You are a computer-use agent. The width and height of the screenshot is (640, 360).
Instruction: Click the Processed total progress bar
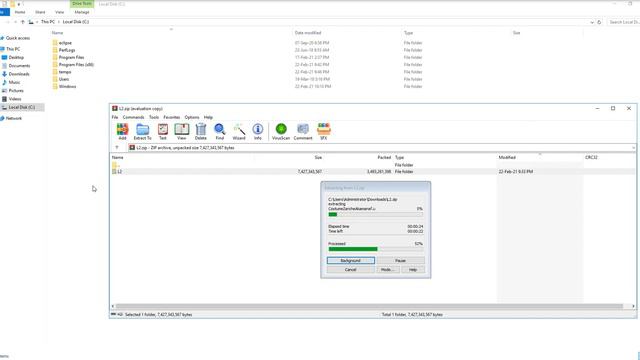pos(376,249)
